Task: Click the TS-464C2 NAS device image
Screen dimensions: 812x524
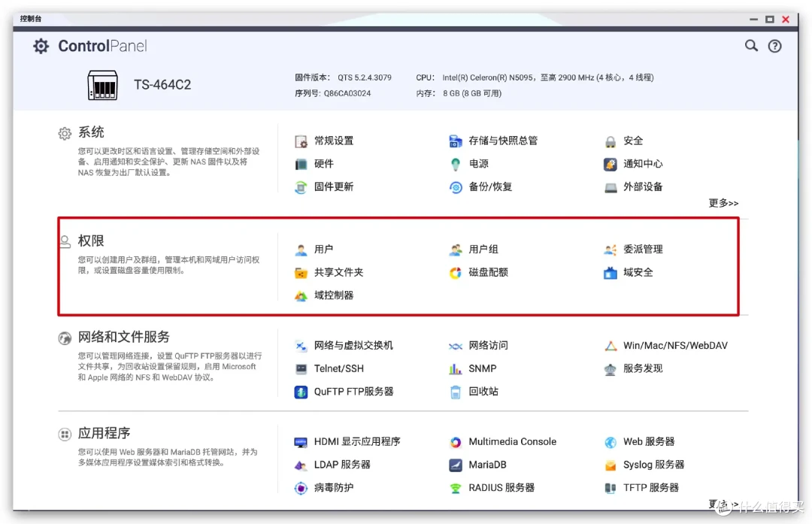Action: tap(102, 86)
